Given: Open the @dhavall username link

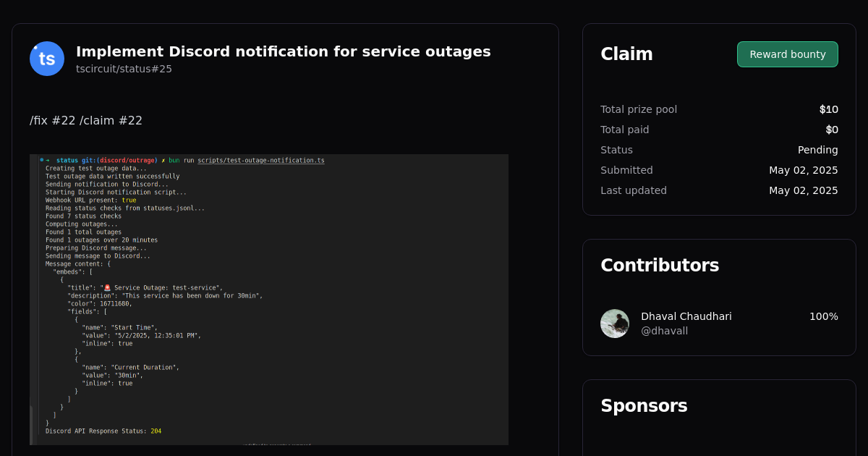Looking at the screenshot, I should (x=664, y=331).
